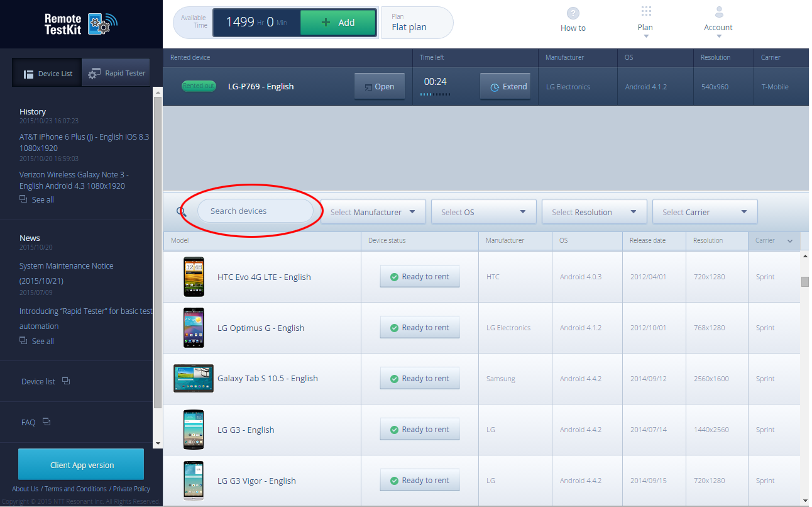The width and height of the screenshot is (812, 507).
Task: Click the time-left progress bar under 00:24
Action: (435, 94)
